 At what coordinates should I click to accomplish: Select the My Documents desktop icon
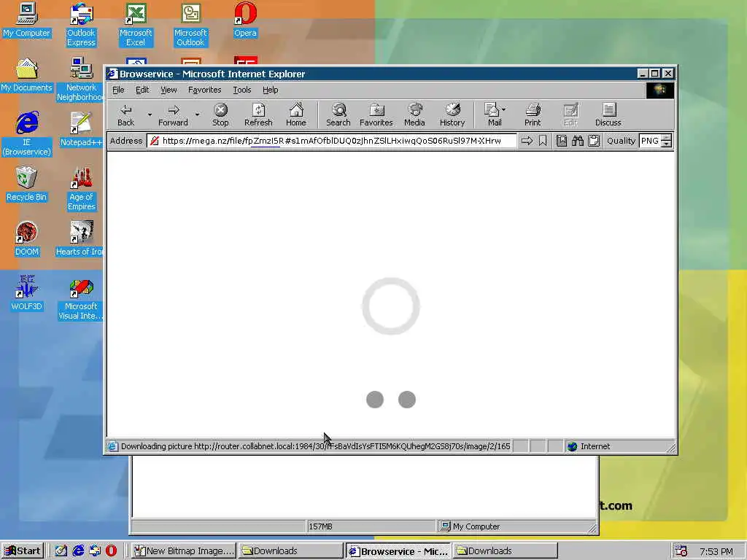pos(27,75)
